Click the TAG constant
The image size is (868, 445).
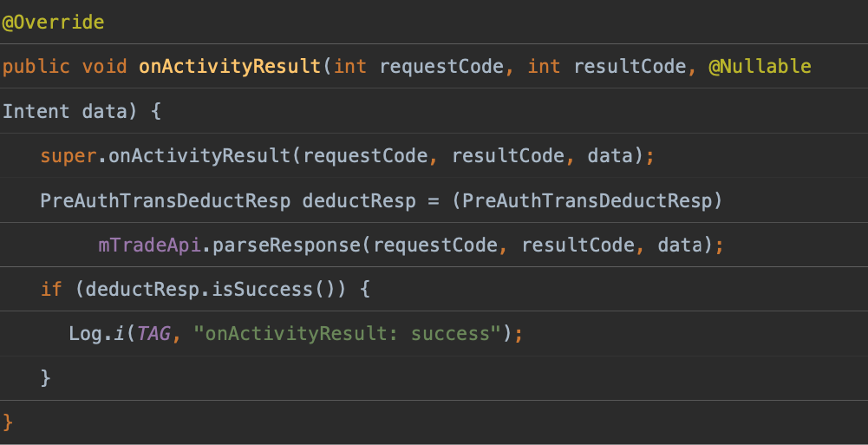[153, 333]
